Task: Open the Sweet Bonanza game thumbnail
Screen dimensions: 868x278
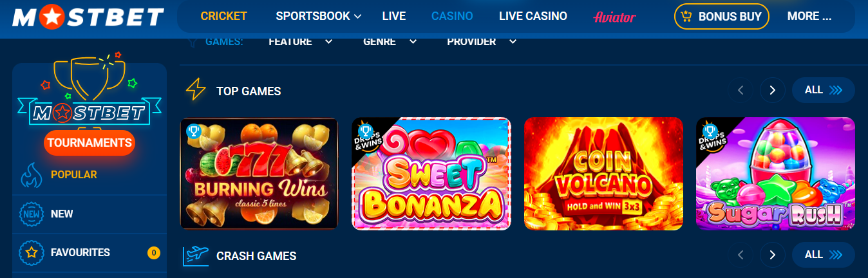Action: tap(431, 174)
